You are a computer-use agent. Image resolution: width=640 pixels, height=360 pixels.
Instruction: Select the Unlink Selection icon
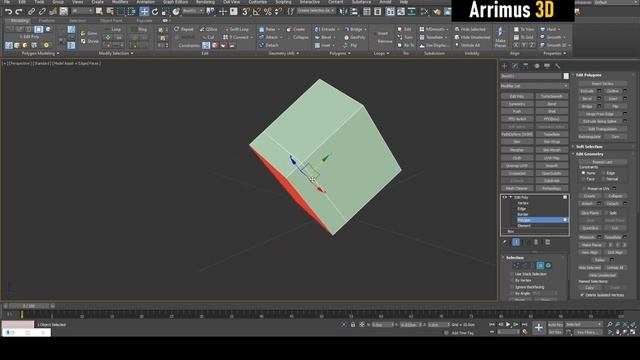[x=42, y=12]
